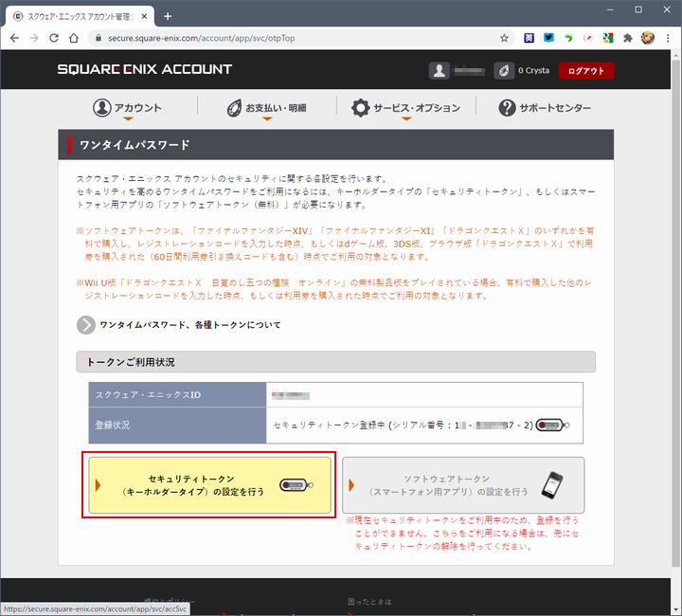682x616 pixels.
Task: Open the お支払い・明細 menu
Action: (x=266, y=107)
